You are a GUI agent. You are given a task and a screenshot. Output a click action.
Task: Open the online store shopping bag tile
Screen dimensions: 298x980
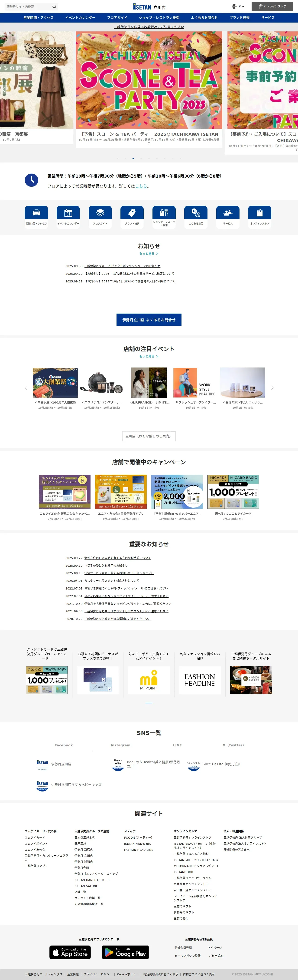[260, 213]
